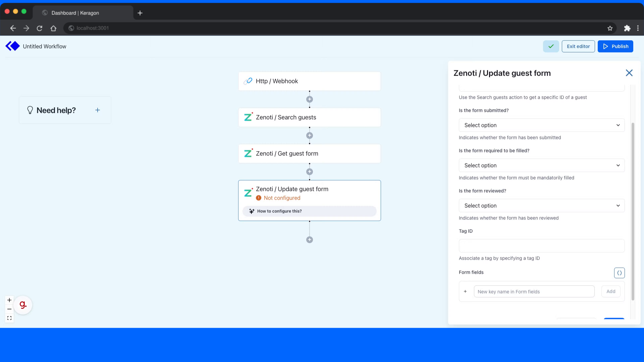Close the Update guest form panel

click(x=629, y=73)
